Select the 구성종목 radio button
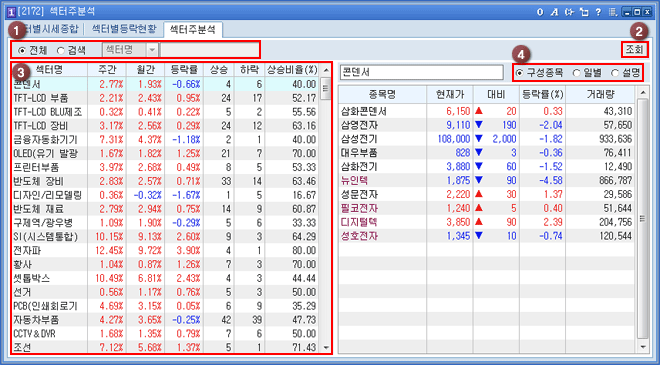 click(520, 73)
